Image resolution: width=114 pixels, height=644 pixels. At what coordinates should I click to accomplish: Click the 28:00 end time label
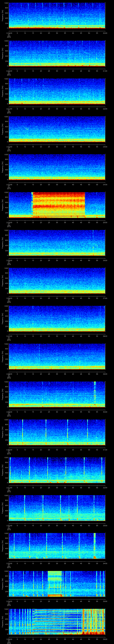(x=105, y=336)
